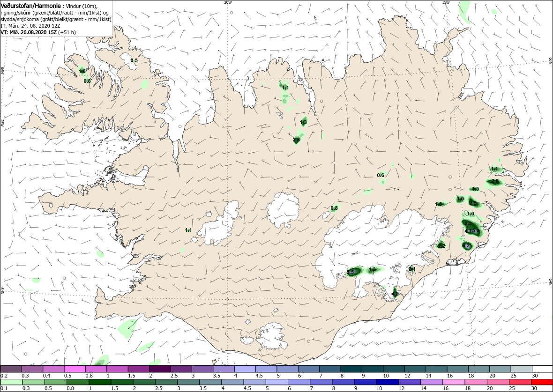553x392 pixels.
Task: Click the 1.1 value in western Iceland
Action: 188,230
